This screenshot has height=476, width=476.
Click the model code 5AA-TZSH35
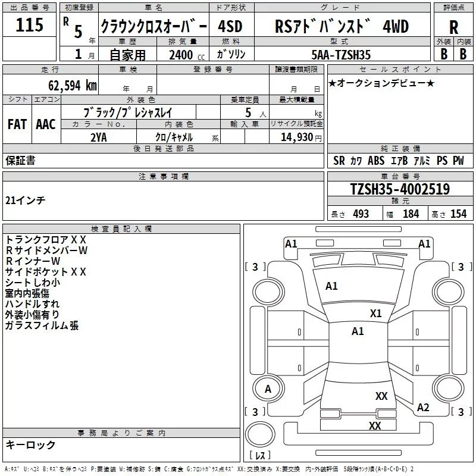coord(341,55)
